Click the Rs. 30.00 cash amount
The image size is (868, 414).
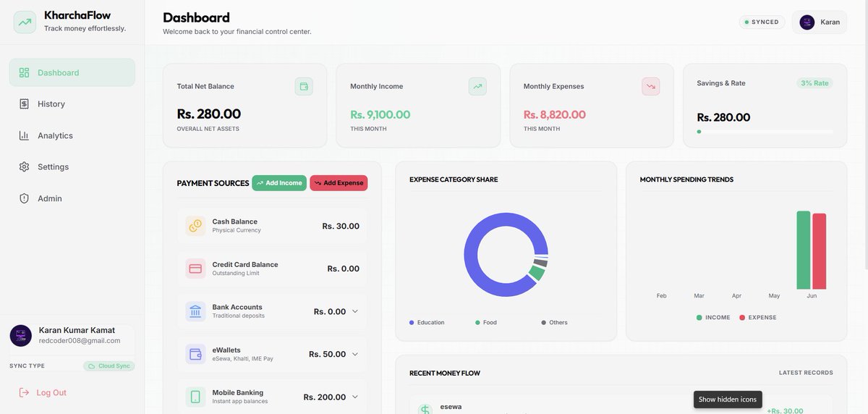coord(341,226)
